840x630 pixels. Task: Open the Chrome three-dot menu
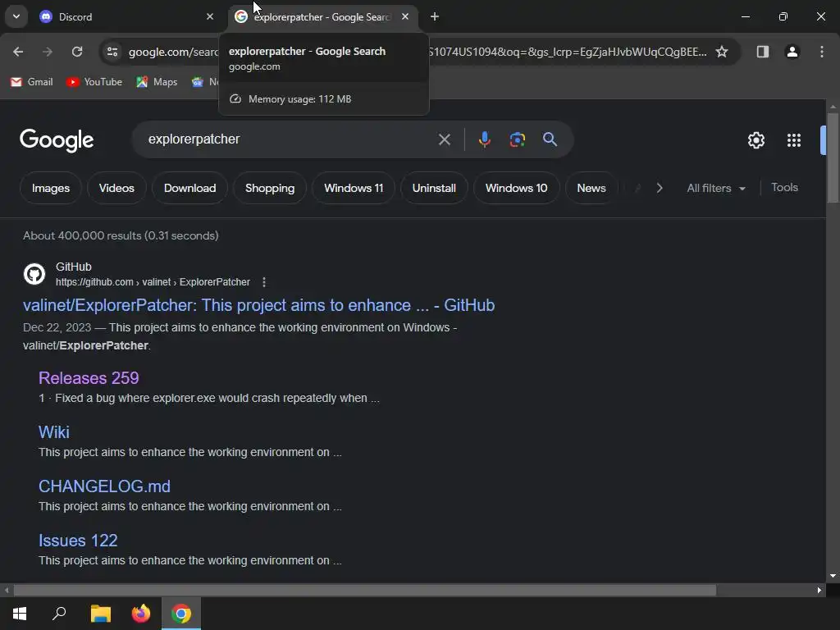822,52
